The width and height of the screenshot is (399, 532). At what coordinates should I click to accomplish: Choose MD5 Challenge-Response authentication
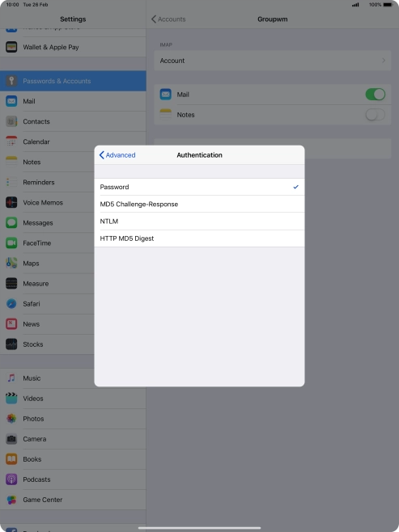pyautogui.click(x=199, y=205)
